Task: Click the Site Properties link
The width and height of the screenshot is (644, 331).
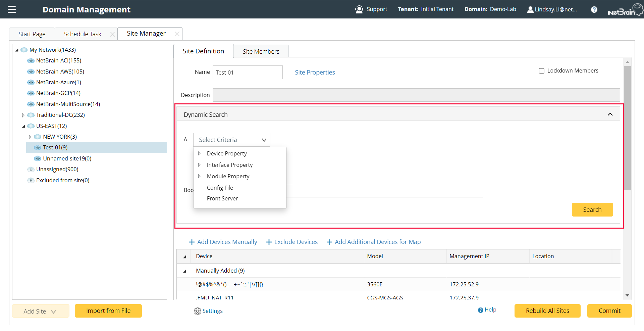Action: click(x=315, y=73)
